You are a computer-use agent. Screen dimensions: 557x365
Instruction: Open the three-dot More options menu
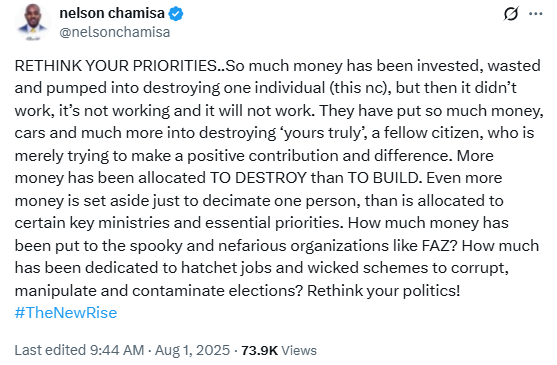535,14
